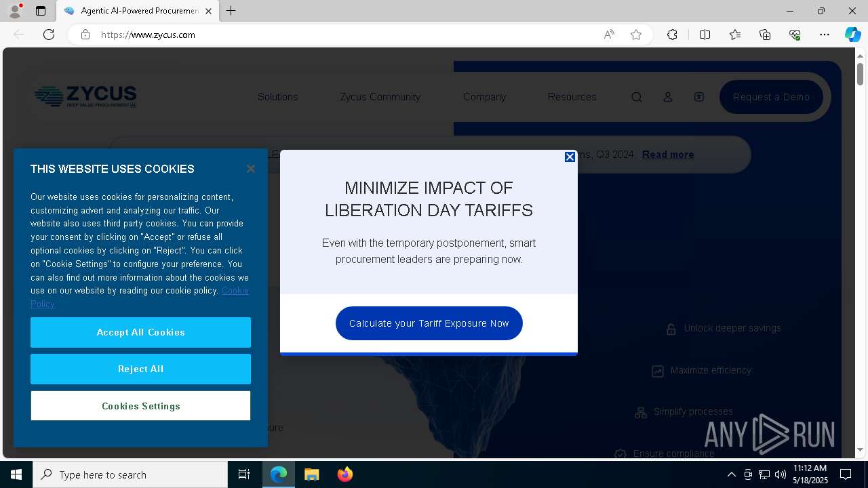Viewport: 868px width, 488px height.
Task: Click the site search magnifier icon
Action: (x=637, y=97)
